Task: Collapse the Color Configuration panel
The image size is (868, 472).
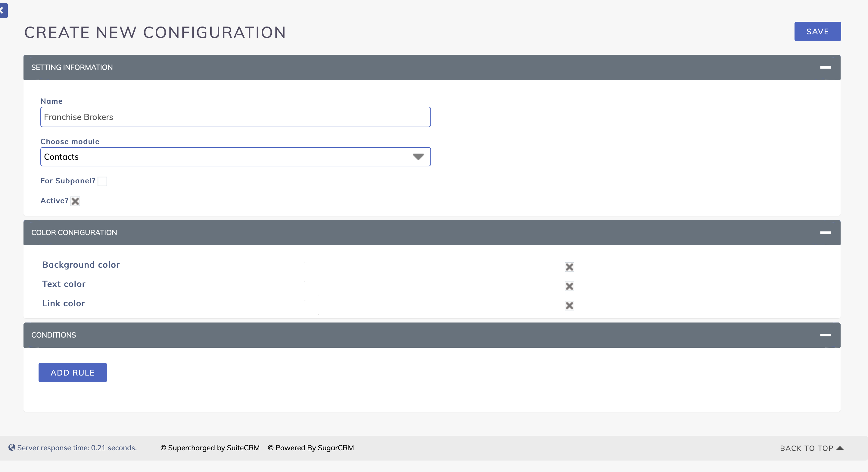Action: point(825,233)
